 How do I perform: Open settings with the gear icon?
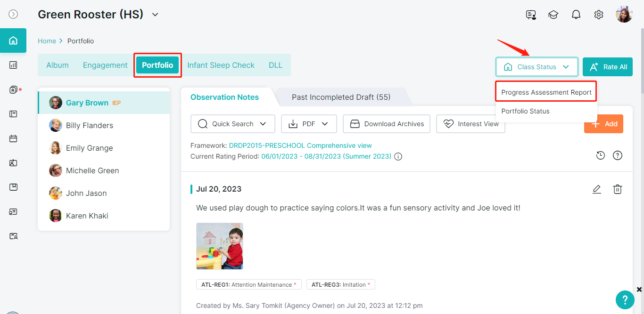[x=598, y=15]
